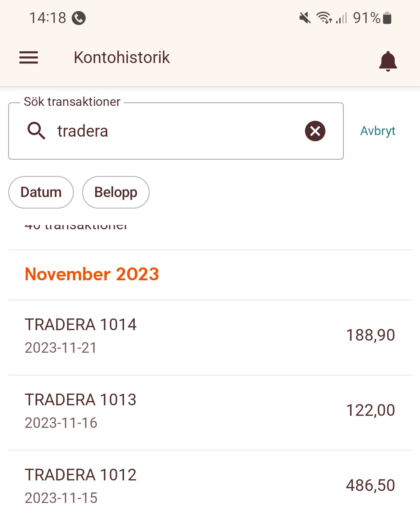Tap the battery status icon

point(387,18)
